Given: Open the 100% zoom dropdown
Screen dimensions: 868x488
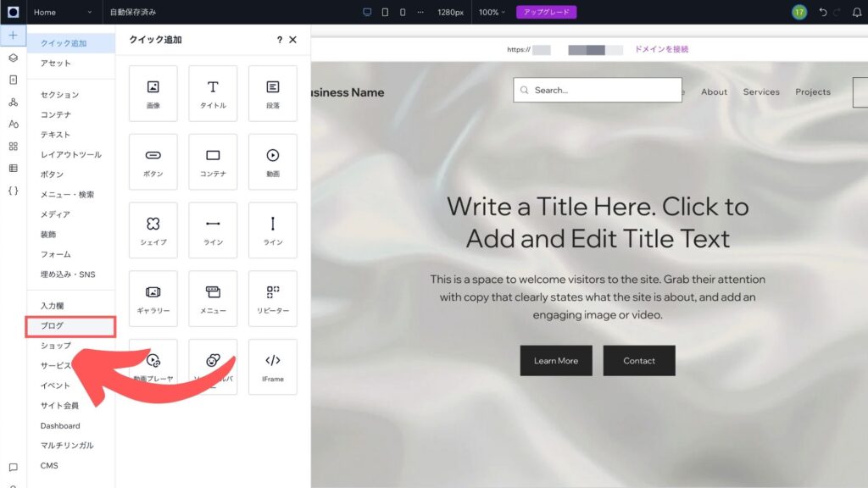Looking at the screenshot, I should pyautogui.click(x=492, y=12).
